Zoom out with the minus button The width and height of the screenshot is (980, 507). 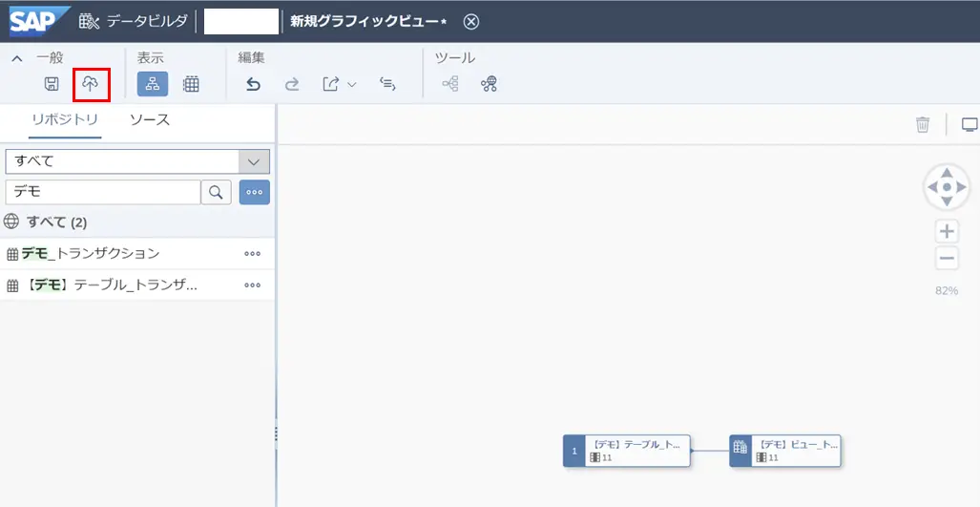click(948, 258)
